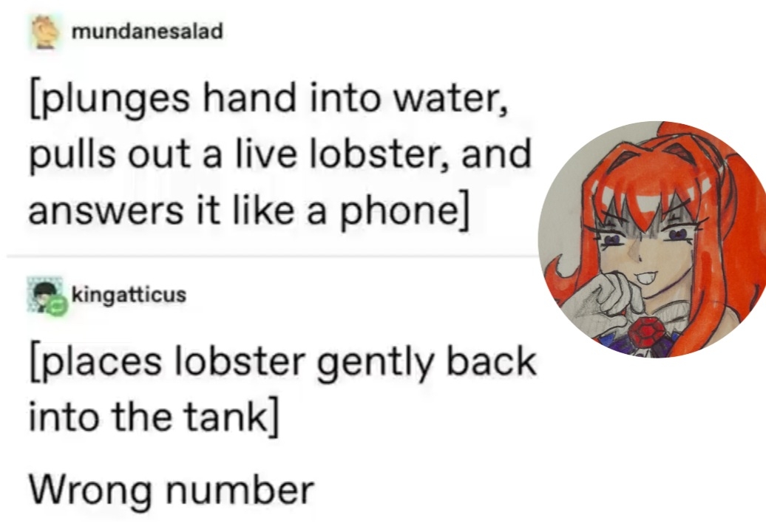766x532 pixels.
Task: Click the line 'into the tank]'
Action: pos(154,417)
